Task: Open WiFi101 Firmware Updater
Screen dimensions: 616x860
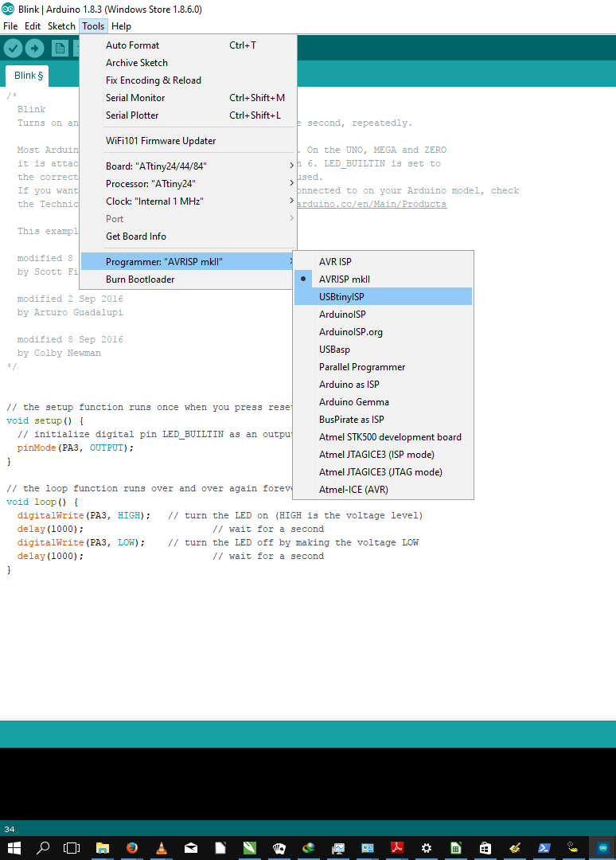Action: tap(188, 141)
